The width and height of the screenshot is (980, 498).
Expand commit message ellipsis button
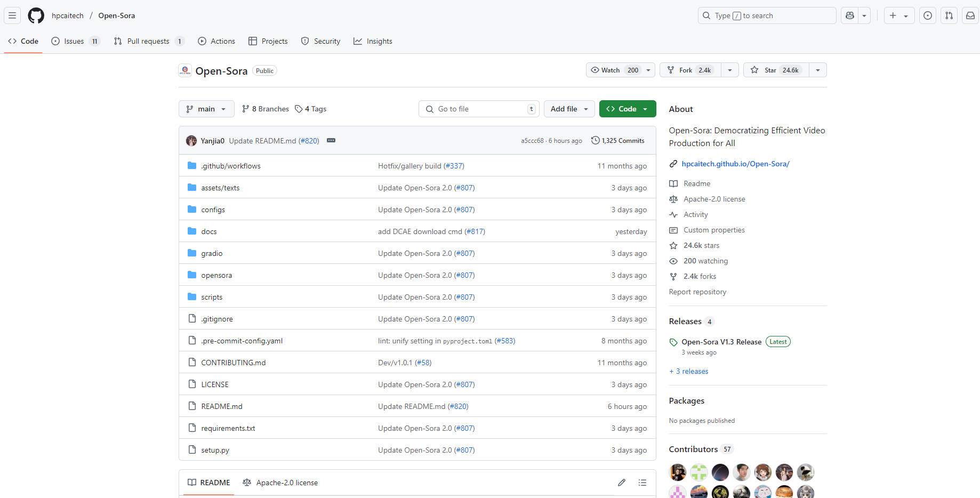[x=331, y=141]
